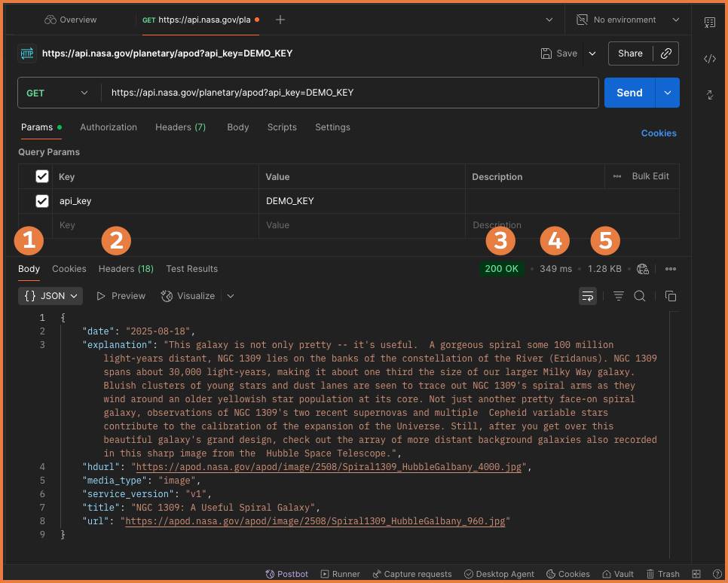Open the Overview tab
This screenshot has width=728, height=583.
click(71, 20)
